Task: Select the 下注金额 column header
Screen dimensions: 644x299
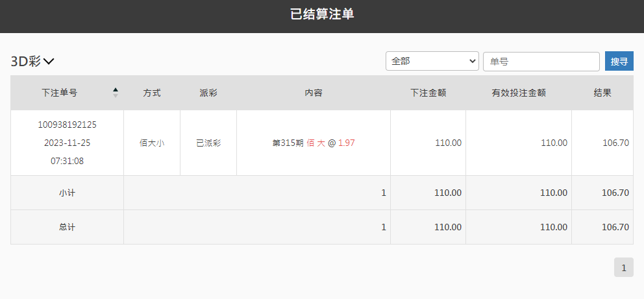Action: 428,93
